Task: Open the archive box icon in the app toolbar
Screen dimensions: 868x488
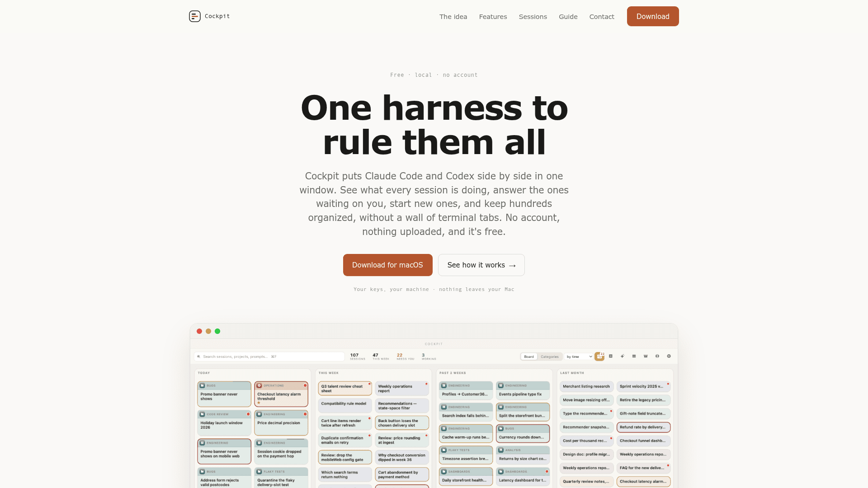Action: (x=646, y=356)
